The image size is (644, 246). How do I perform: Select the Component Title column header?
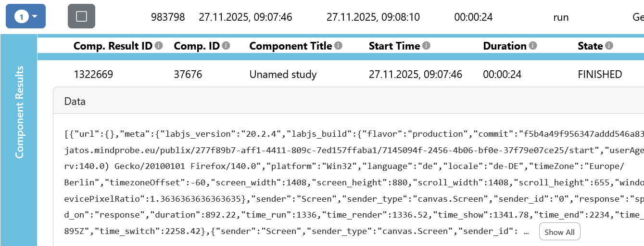[290, 46]
